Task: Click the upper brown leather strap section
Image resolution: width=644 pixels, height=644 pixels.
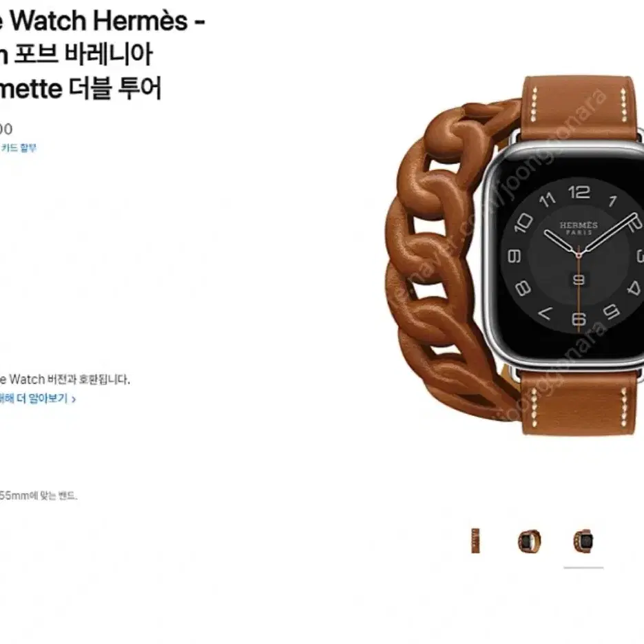Action: pyautogui.click(x=579, y=107)
